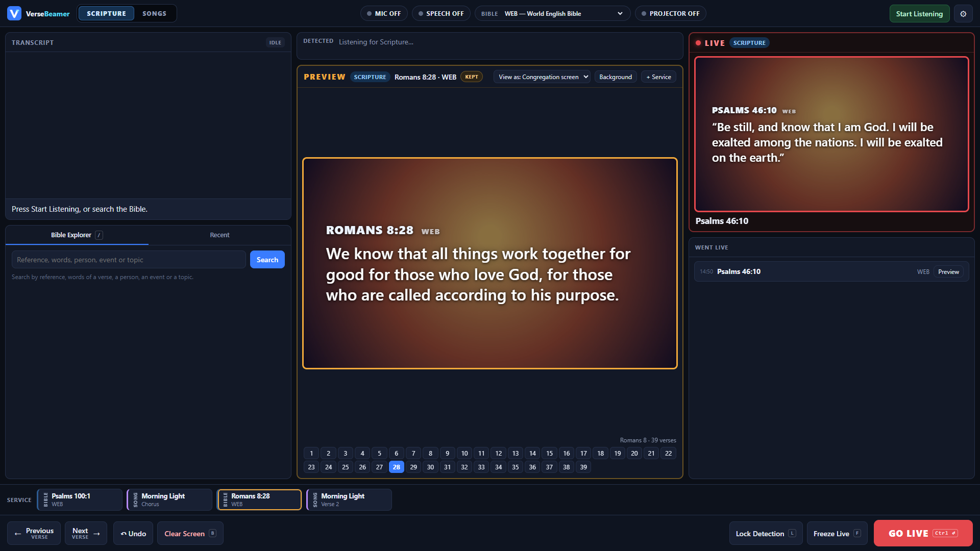Toggle the MIC OFF switch
The width and height of the screenshot is (980, 551).
pos(384,14)
